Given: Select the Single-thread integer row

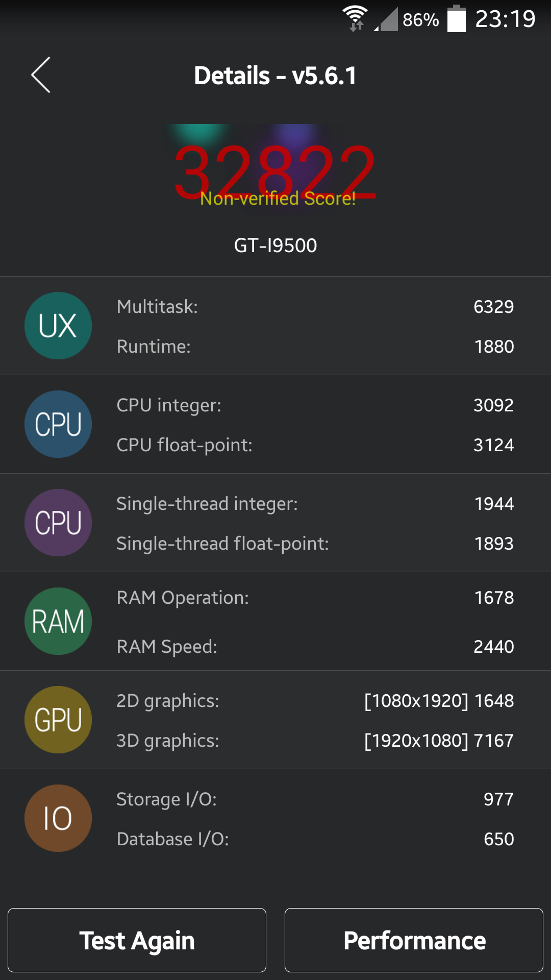Looking at the screenshot, I should (x=315, y=504).
